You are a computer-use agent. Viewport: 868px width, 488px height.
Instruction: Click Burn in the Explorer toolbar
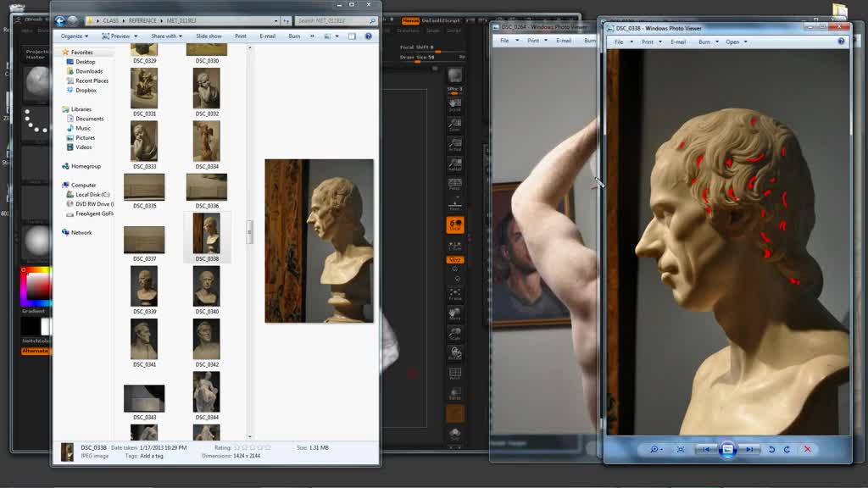(294, 36)
